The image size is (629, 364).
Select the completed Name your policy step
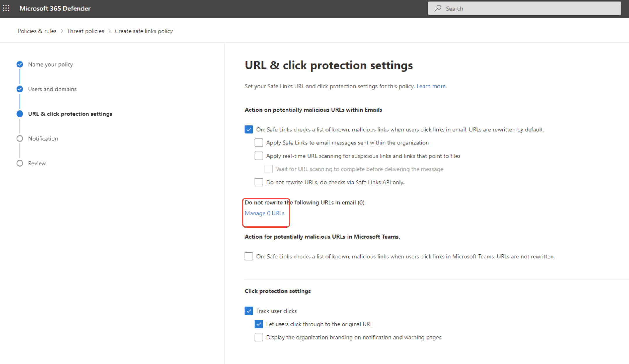(20, 64)
